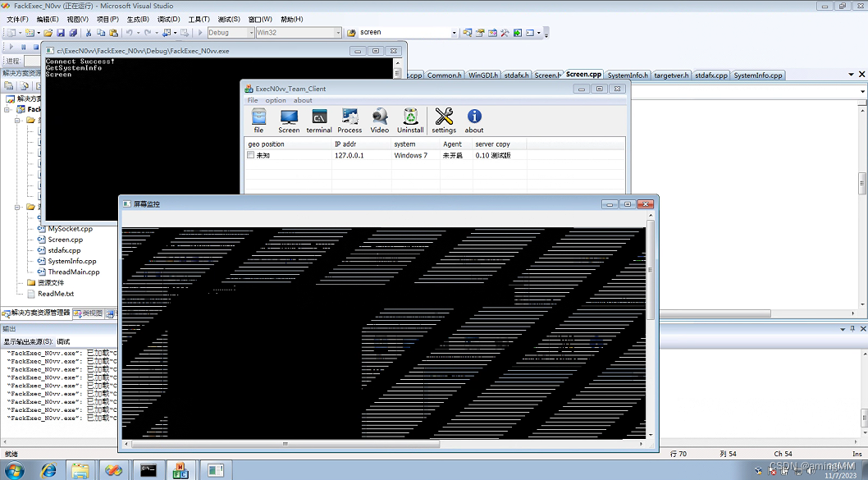The width and height of the screenshot is (868, 480).
Task: Click the Windows 7 system cell
Action: (x=411, y=156)
